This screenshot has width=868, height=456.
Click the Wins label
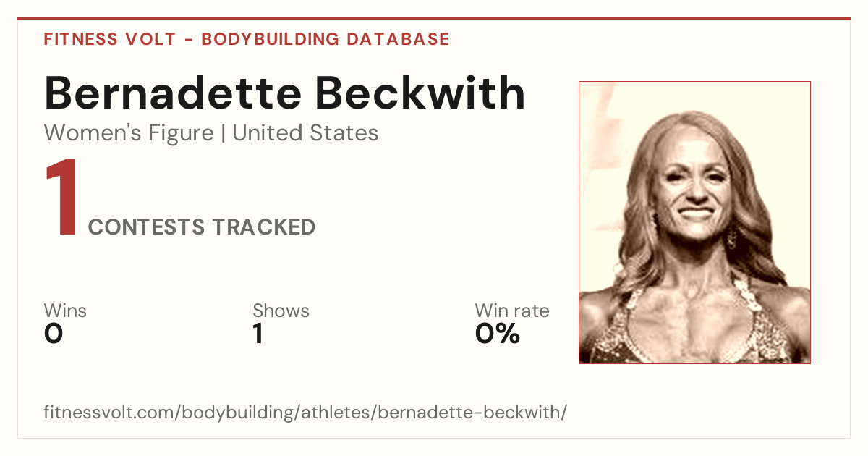pyautogui.click(x=65, y=311)
